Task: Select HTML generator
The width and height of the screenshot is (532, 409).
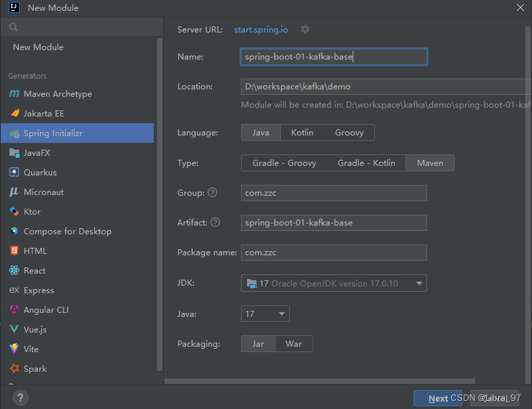Action: 77,251
